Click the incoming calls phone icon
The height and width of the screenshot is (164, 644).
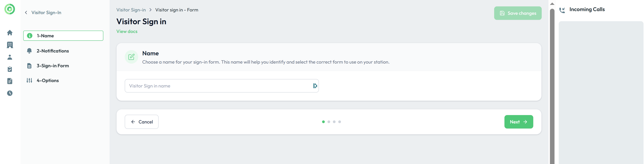(562, 10)
